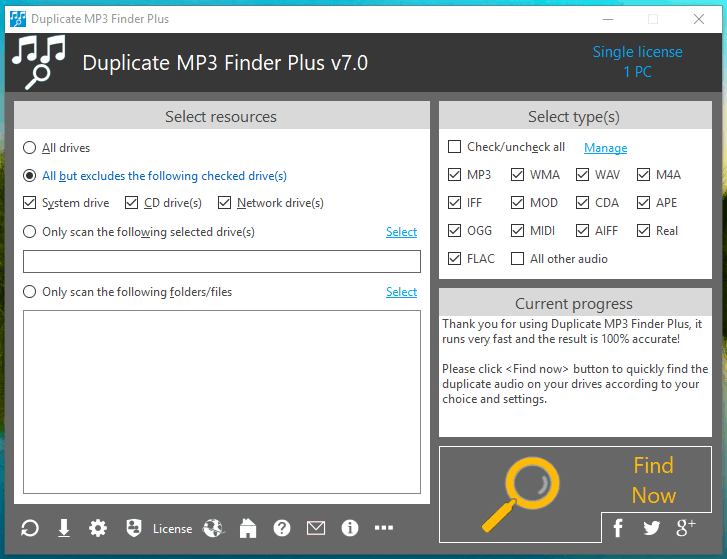Uncheck the AIFF file type

(x=582, y=230)
